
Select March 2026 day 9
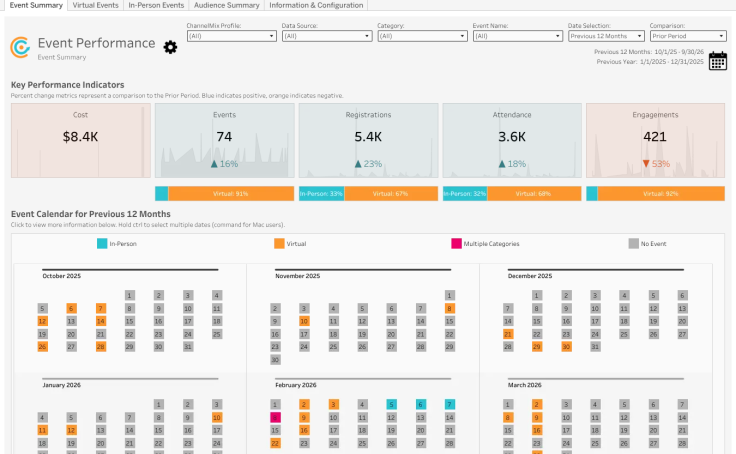pyautogui.click(x=537, y=417)
